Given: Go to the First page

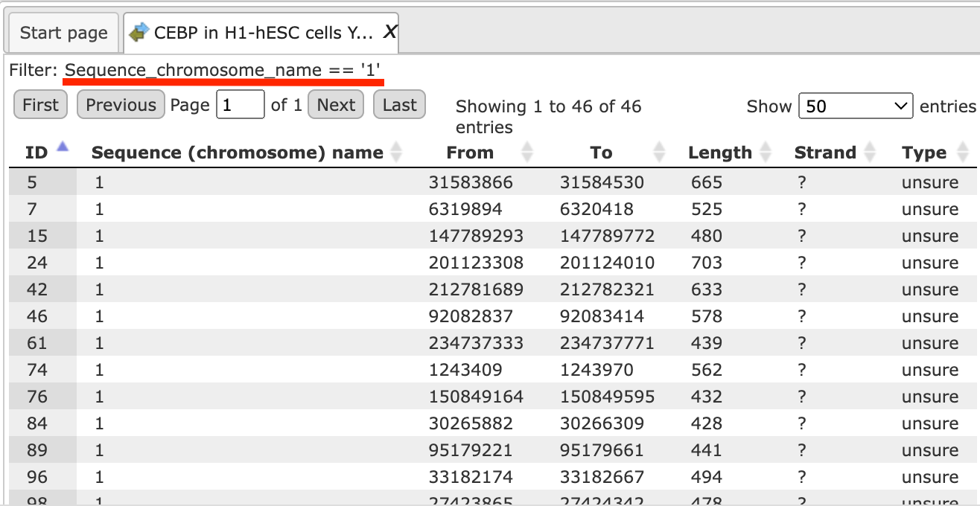Looking at the screenshot, I should click(40, 105).
